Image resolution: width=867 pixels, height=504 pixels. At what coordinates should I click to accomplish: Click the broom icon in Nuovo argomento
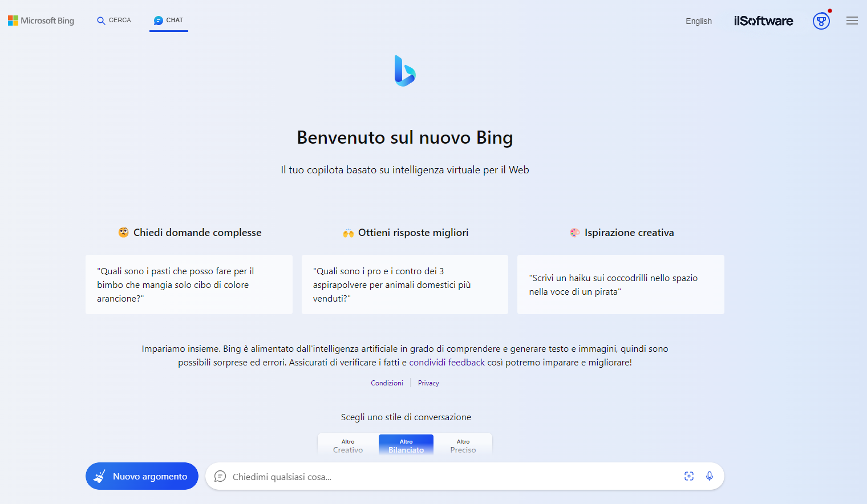(100, 476)
